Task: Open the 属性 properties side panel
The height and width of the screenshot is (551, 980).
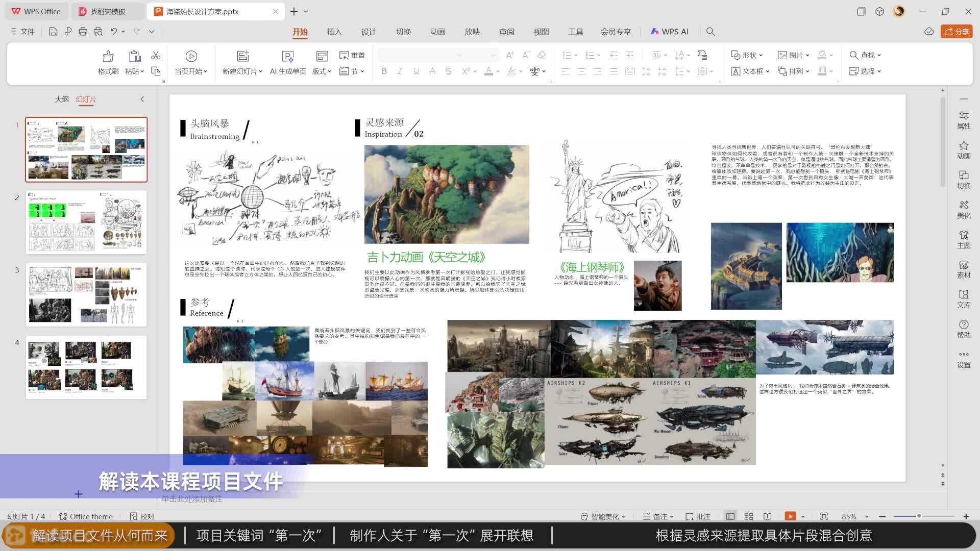Action: pyautogui.click(x=964, y=120)
